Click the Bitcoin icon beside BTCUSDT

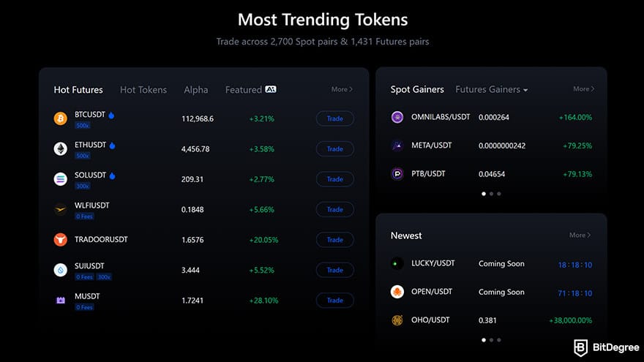tap(60, 118)
